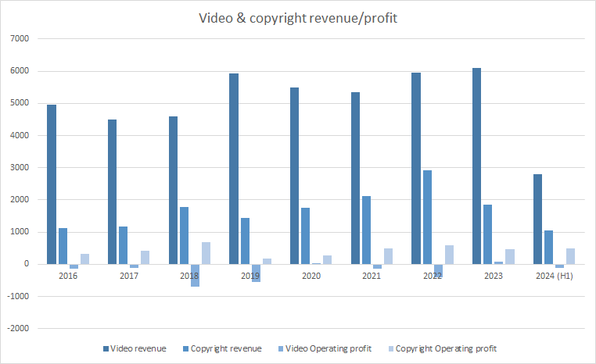
Task: Click the 2022 Copyright Operating profit bar
Action: pos(449,255)
